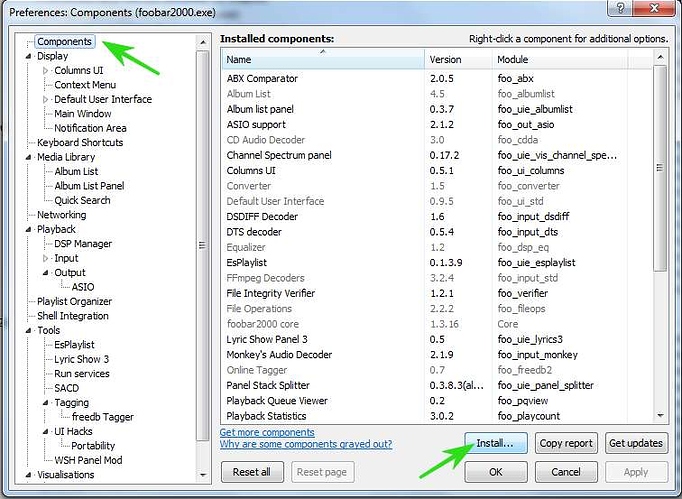Select Keyboard Shortcuts in the tree
Screen dimensions: 682x499
click(80, 143)
